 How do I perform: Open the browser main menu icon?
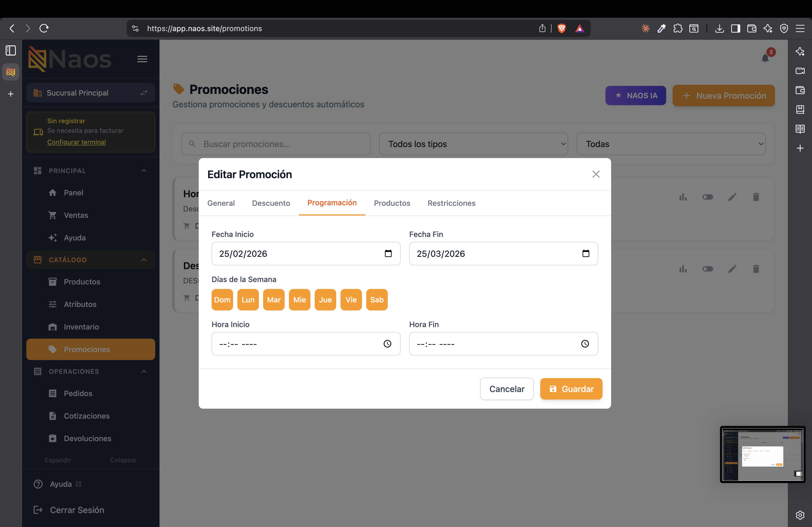tap(800, 28)
